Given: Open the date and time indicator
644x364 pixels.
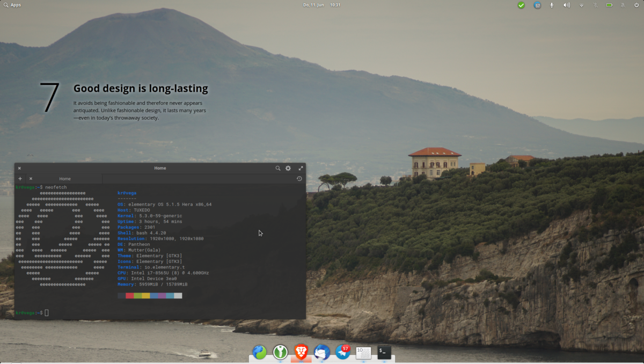Looking at the screenshot, I should tap(321, 5).
